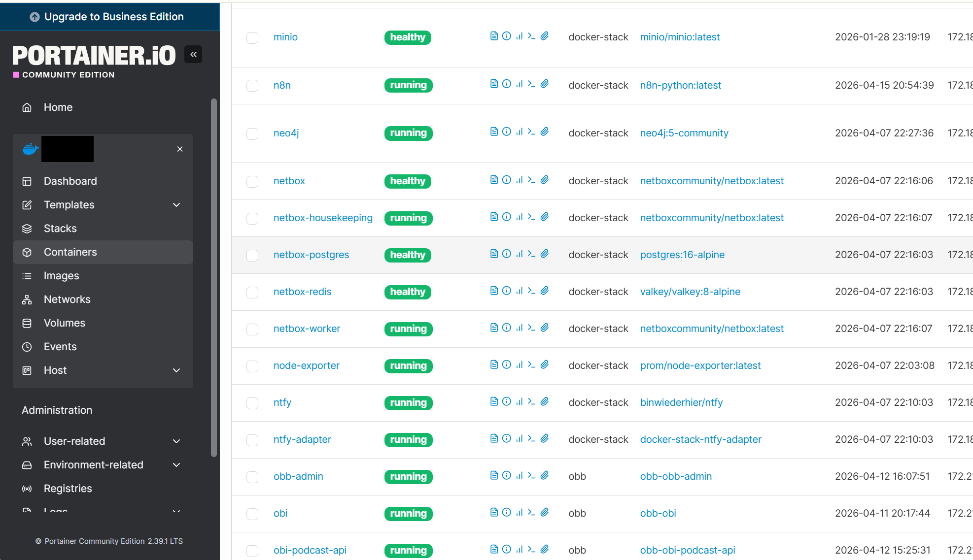Select the Containers sidebar item
Viewport: 973px width, 560px height.
(103, 252)
